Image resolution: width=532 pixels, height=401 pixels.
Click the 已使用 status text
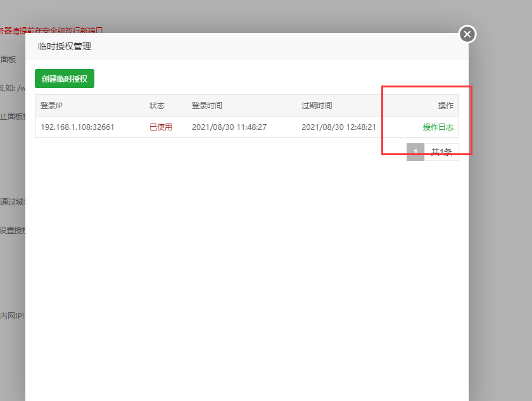point(161,127)
